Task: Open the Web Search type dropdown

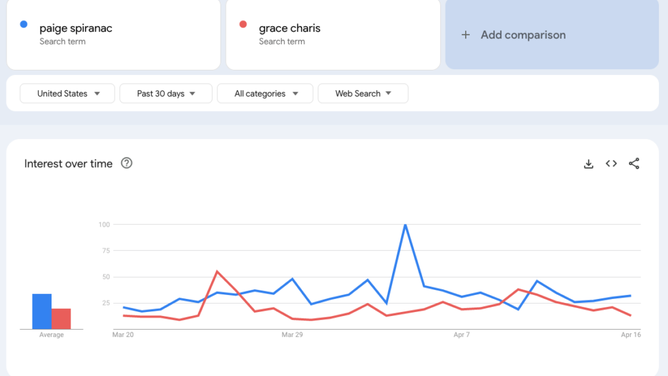Action: [x=363, y=93]
